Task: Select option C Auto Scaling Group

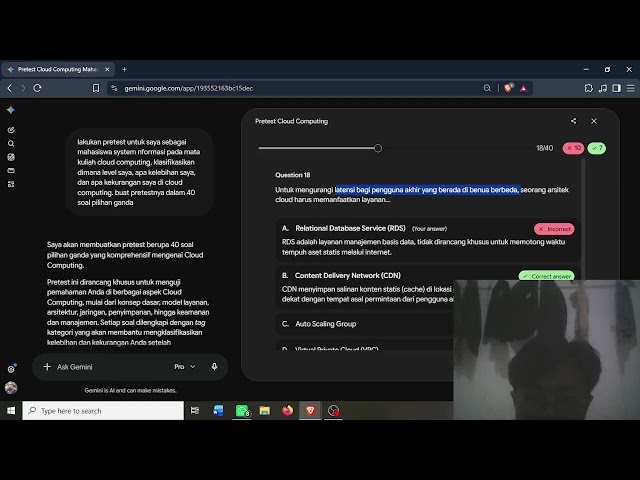Action: 365,324
